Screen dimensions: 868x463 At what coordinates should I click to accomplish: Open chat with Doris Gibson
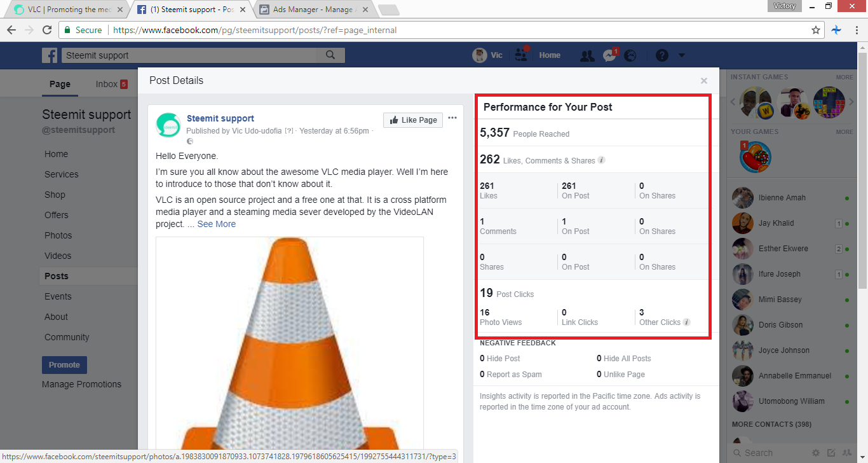pos(790,325)
